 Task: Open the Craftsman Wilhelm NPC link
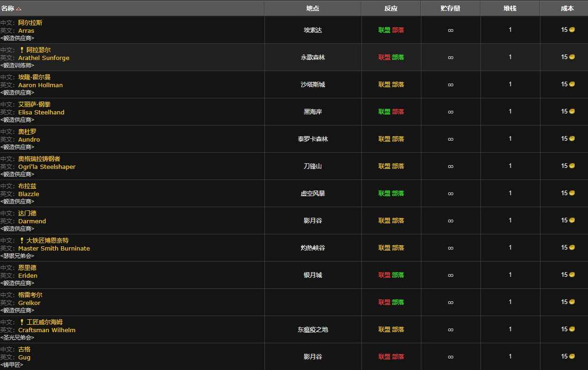[x=47, y=330]
